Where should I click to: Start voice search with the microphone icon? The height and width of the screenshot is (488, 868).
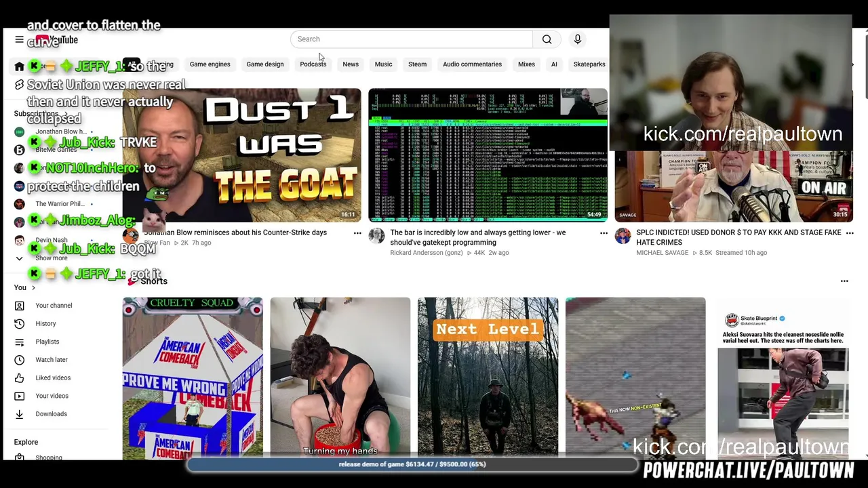tap(578, 39)
